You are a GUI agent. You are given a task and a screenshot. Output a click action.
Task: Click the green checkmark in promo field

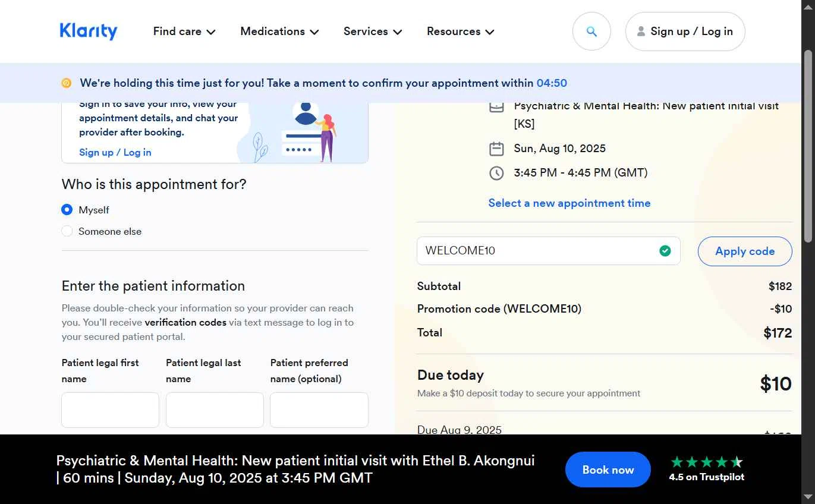665,251
